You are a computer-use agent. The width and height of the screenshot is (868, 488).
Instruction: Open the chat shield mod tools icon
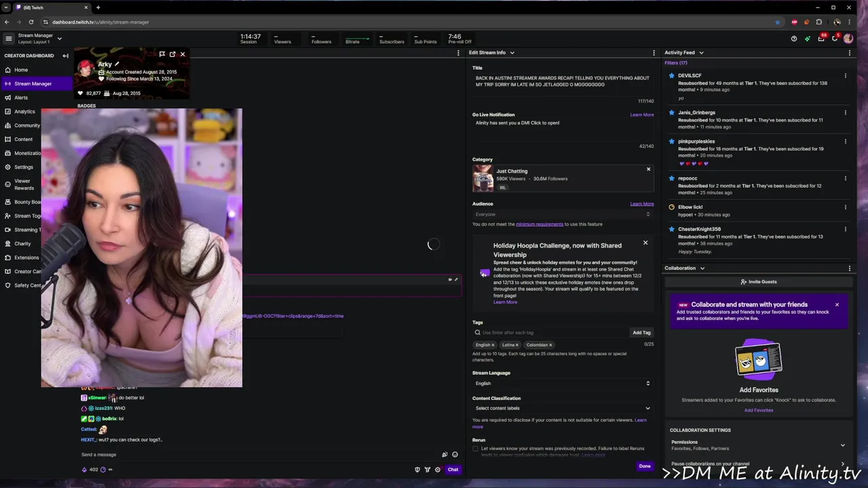[417, 470]
